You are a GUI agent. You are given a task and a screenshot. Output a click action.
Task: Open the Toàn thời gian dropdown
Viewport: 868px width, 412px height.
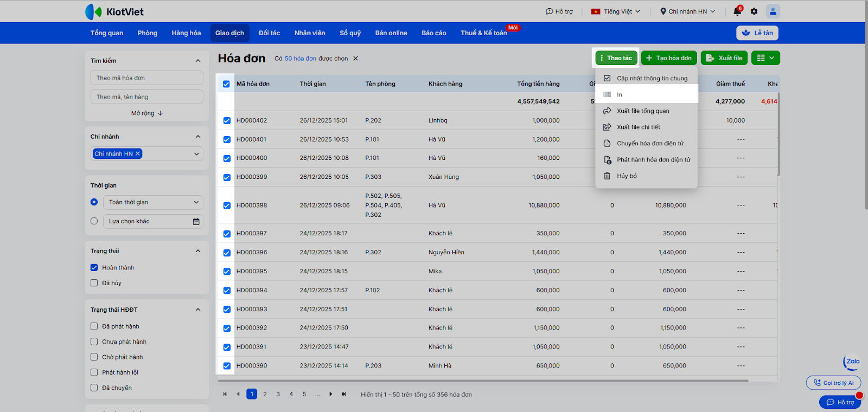coord(153,202)
